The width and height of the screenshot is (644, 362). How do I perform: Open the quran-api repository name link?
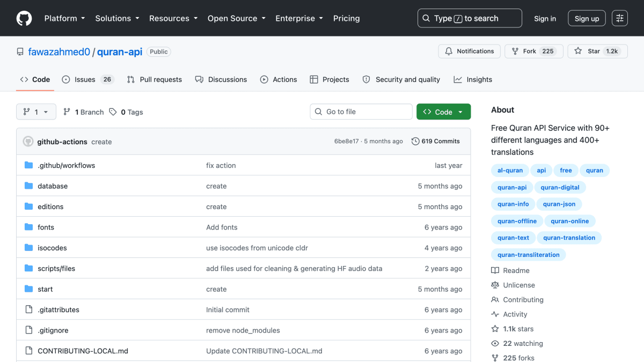(120, 52)
